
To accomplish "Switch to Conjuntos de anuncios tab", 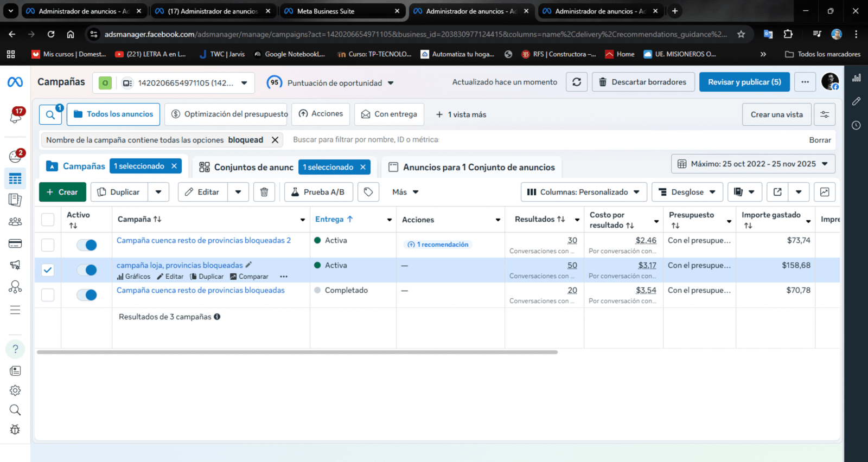I will tap(247, 167).
